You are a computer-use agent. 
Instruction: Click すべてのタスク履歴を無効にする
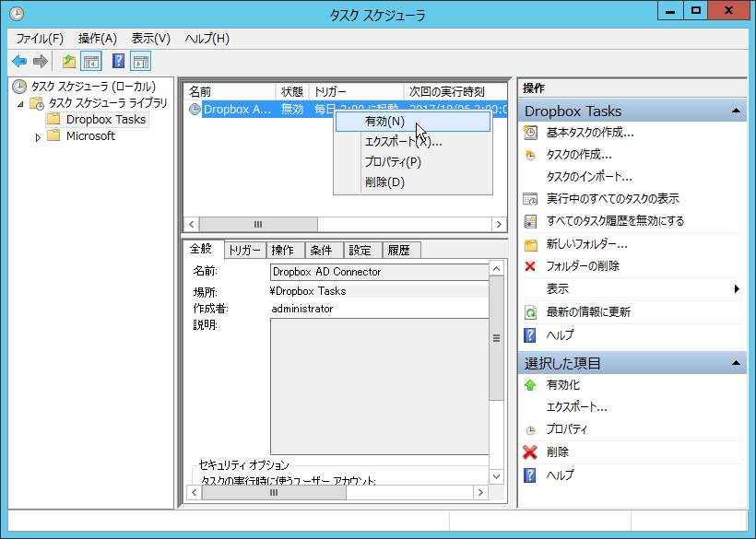pyautogui.click(x=615, y=221)
